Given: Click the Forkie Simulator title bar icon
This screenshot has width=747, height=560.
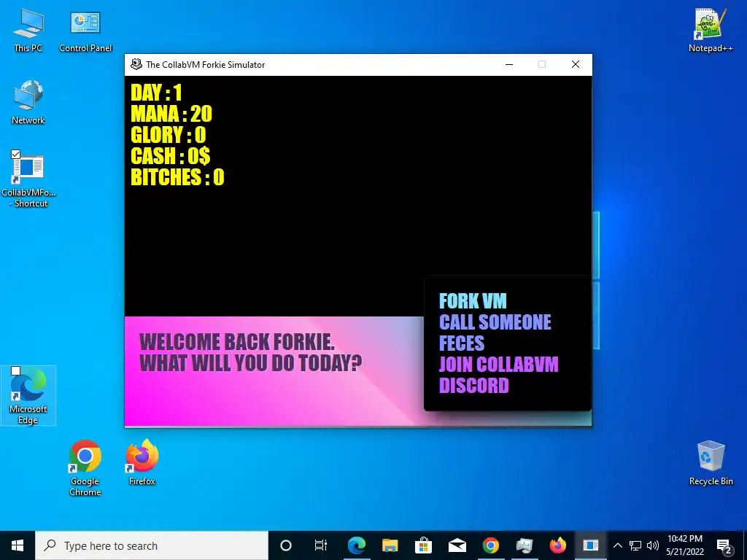Looking at the screenshot, I should pos(136,64).
